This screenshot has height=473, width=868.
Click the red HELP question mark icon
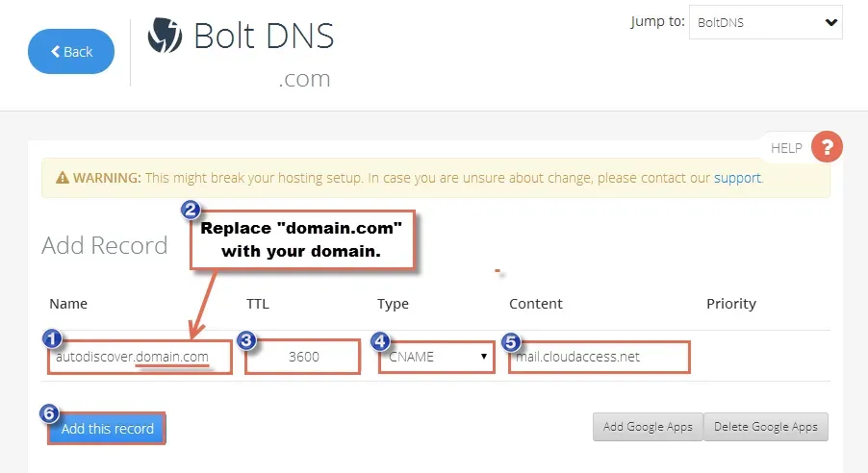click(827, 147)
